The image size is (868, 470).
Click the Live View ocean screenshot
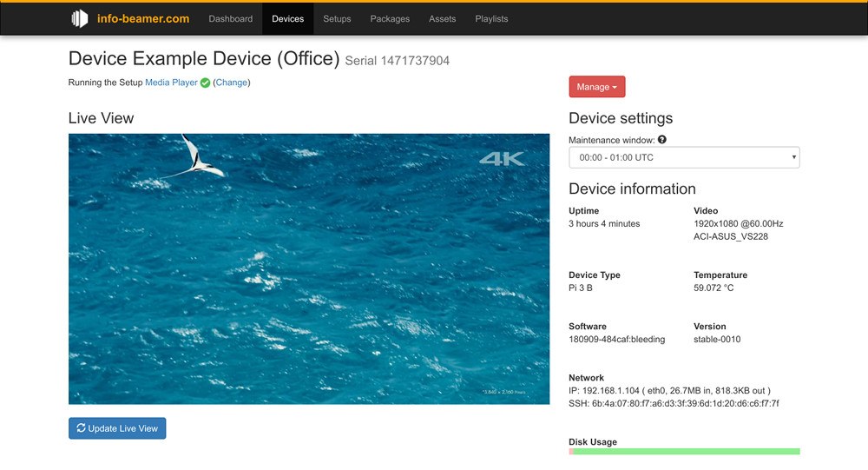[x=309, y=268]
